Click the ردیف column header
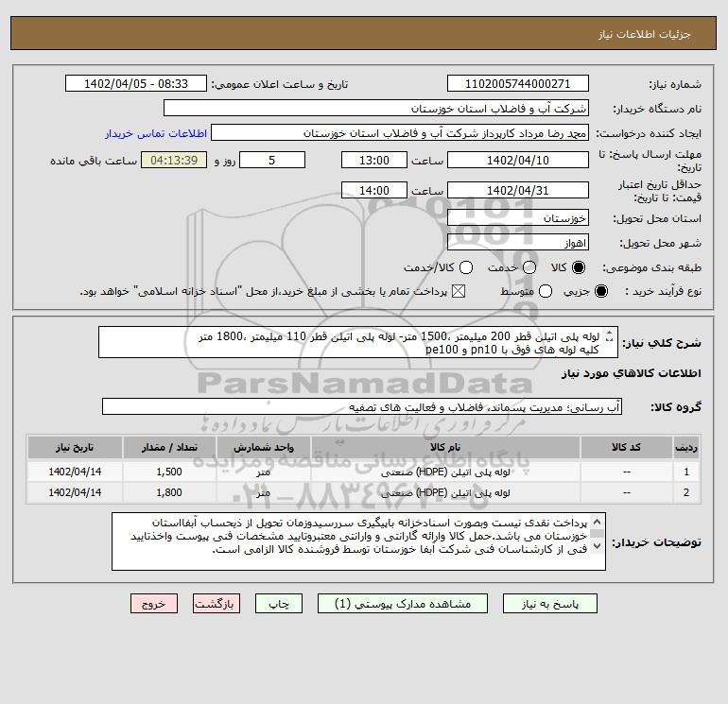Image resolution: width=728 pixels, height=704 pixels. pyautogui.click(x=686, y=447)
